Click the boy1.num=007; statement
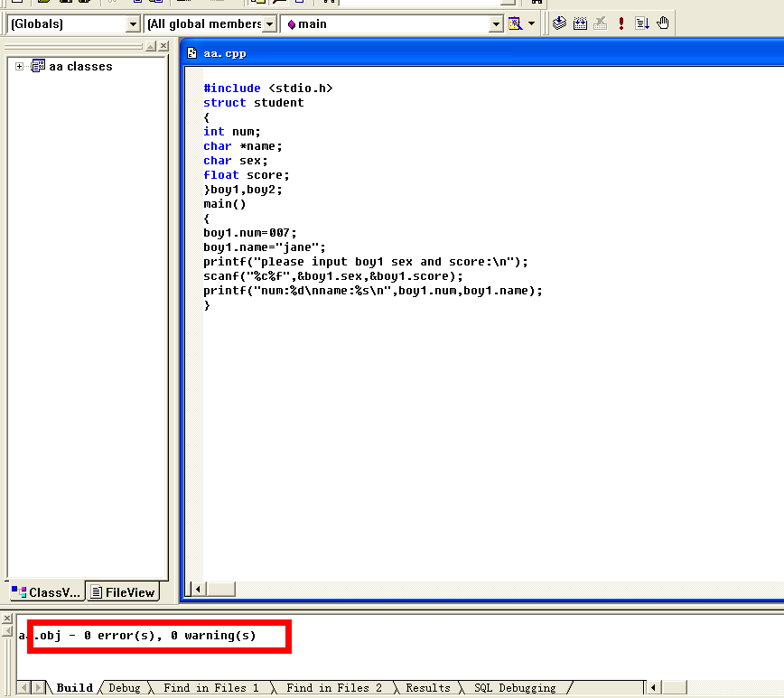This screenshot has width=784, height=698. click(250, 233)
